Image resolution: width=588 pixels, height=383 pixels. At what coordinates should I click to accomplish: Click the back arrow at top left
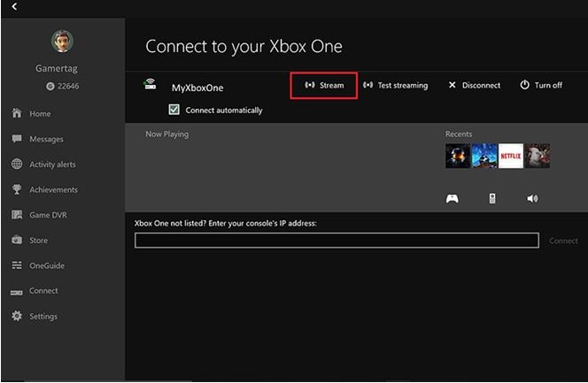click(14, 6)
